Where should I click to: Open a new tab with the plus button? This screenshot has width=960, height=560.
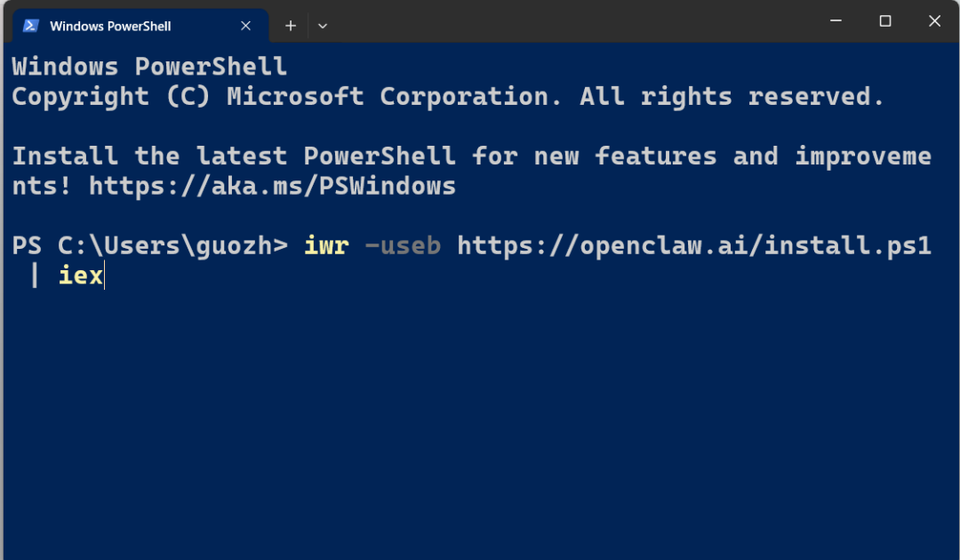tap(290, 26)
